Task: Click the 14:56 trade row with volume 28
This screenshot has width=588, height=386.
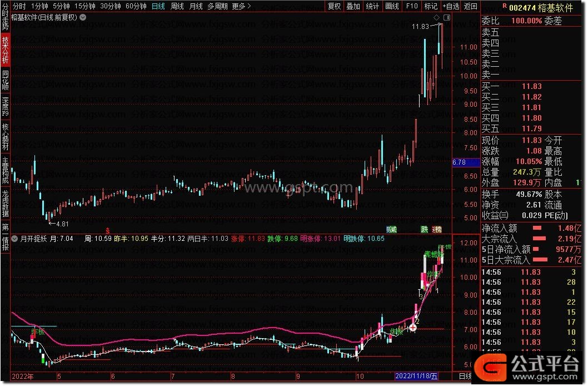Action: coord(531,282)
